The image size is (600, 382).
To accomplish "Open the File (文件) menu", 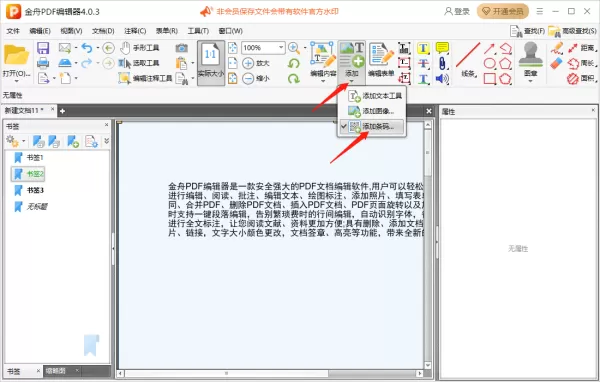I will point(13,31).
